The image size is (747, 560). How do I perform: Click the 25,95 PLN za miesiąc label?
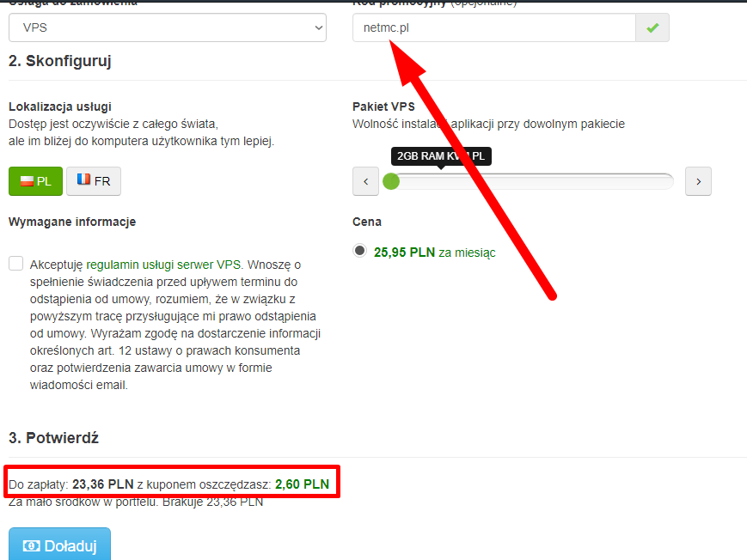pos(434,253)
